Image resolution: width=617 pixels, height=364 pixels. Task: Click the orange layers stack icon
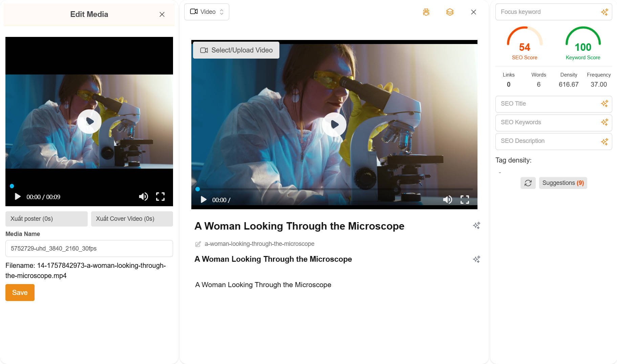[450, 12]
